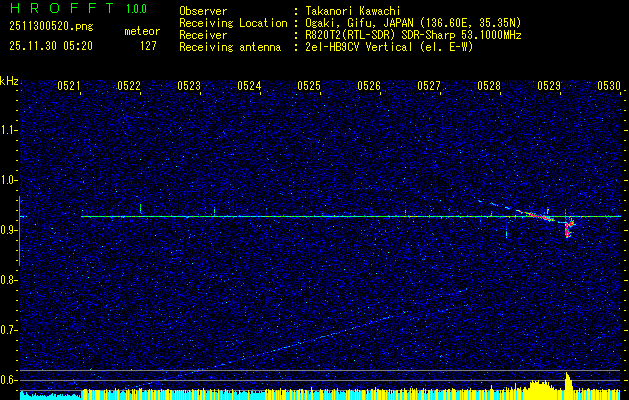Click the 0522 time marker

pyautogui.click(x=129, y=86)
